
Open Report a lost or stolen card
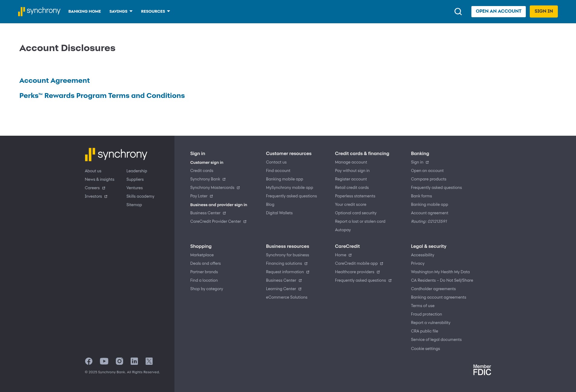coord(360,222)
